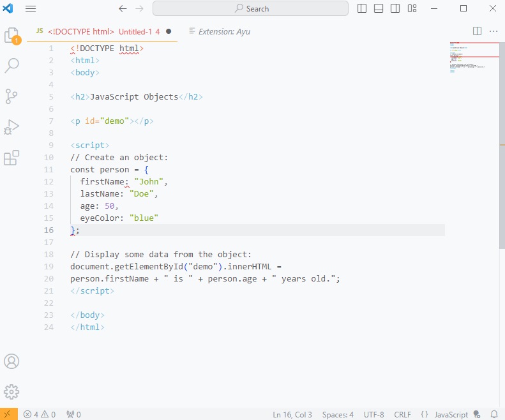This screenshot has width=505, height=420.
Task: Open JavaScript language mode selector
Action: tap(450, 414)
